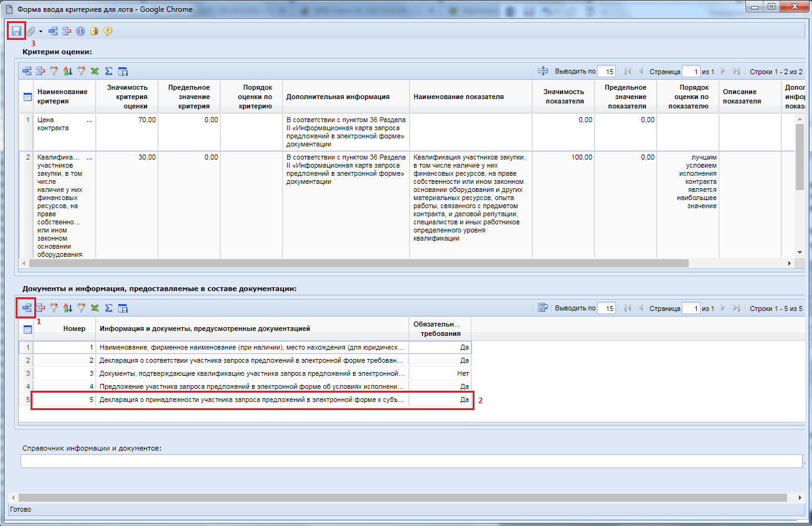Viewport: 812px width, 526px height.
Task: Open the book reference icon in top toolbar
Action: tap(94, 31)
